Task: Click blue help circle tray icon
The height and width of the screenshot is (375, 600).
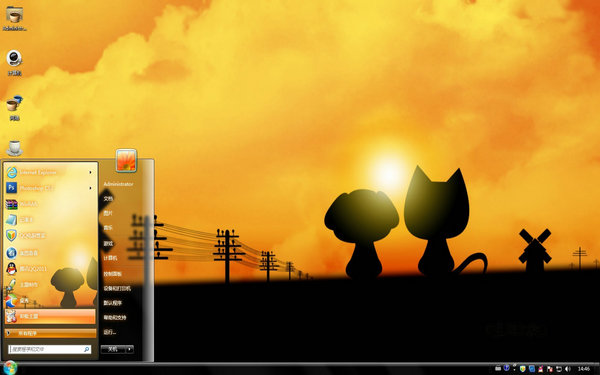Action: 506,368
